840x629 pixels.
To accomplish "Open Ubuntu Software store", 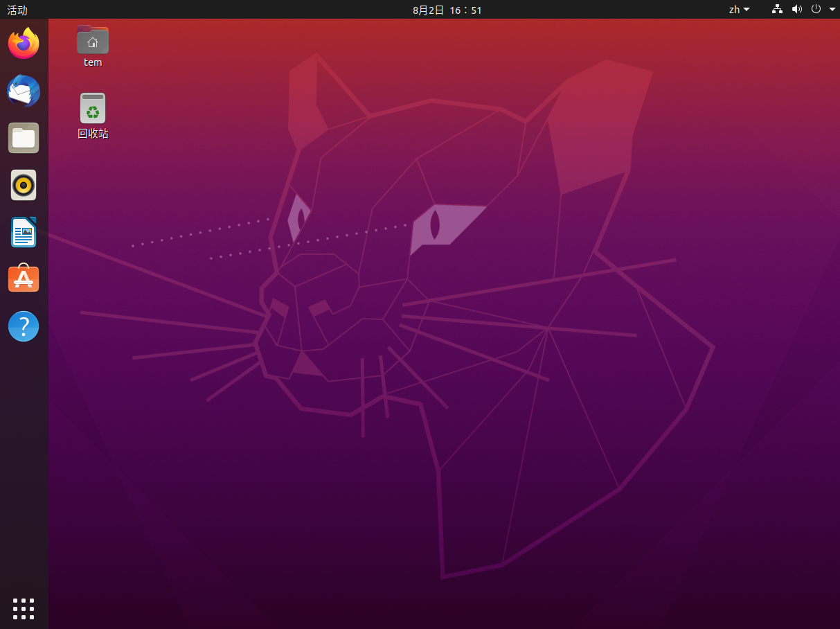I will tap(24, 279).
